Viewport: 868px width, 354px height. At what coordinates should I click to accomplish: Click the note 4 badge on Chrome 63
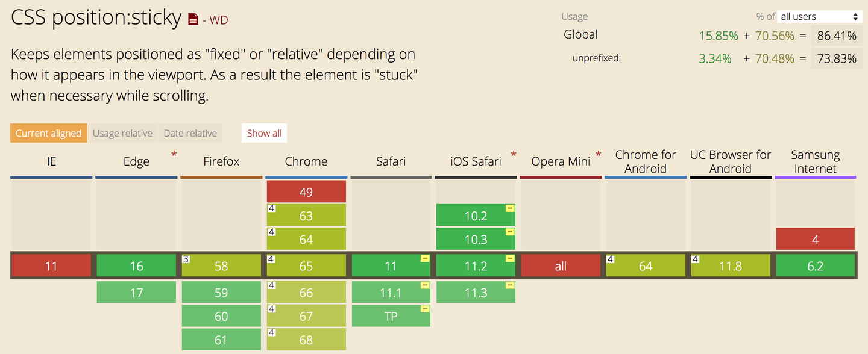(271, 208)
